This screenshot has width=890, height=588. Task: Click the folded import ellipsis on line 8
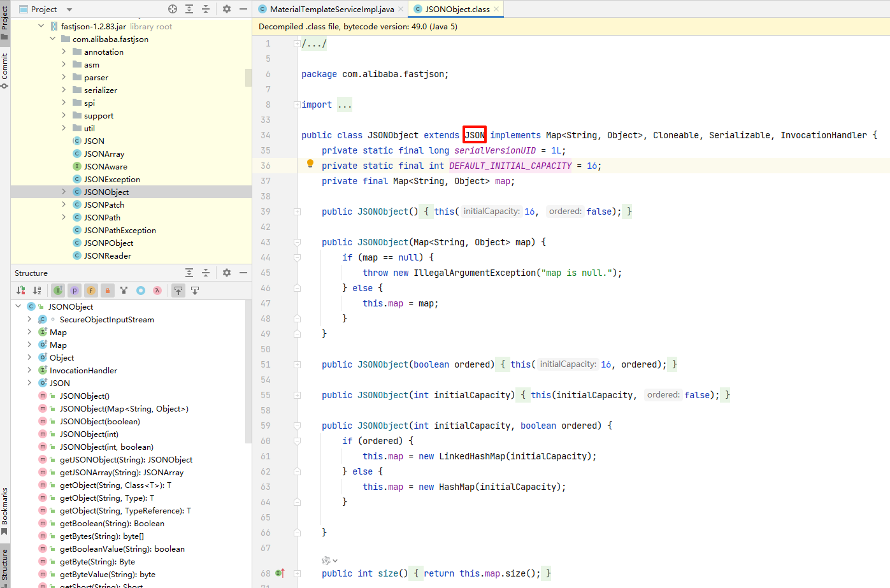click(x=345, y=104)
